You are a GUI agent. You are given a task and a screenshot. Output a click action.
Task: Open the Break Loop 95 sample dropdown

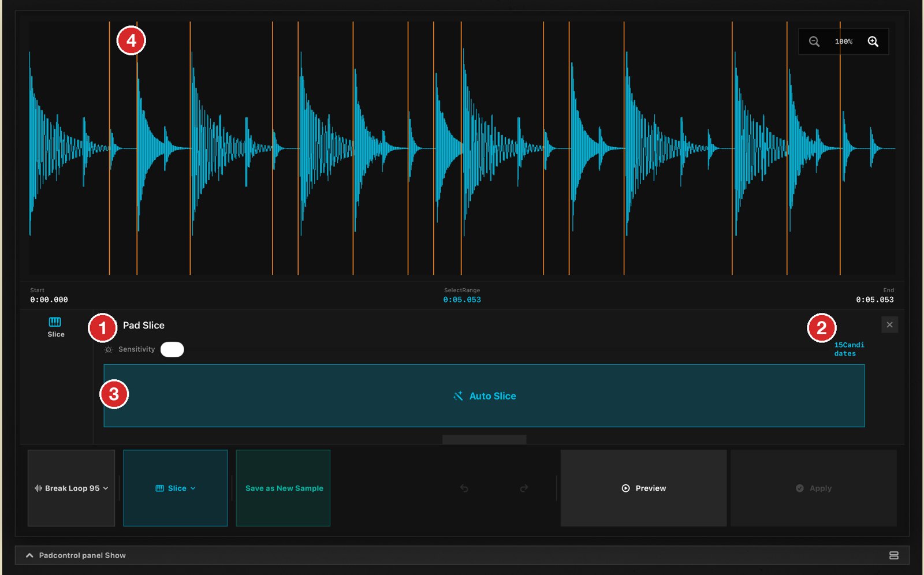click(x=71, y=488)
